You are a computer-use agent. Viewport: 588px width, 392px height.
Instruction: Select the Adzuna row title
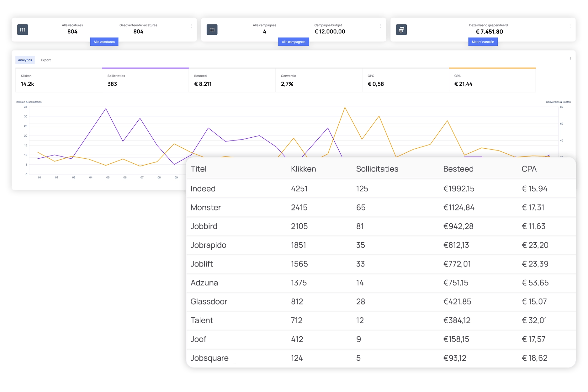point(204,283)
